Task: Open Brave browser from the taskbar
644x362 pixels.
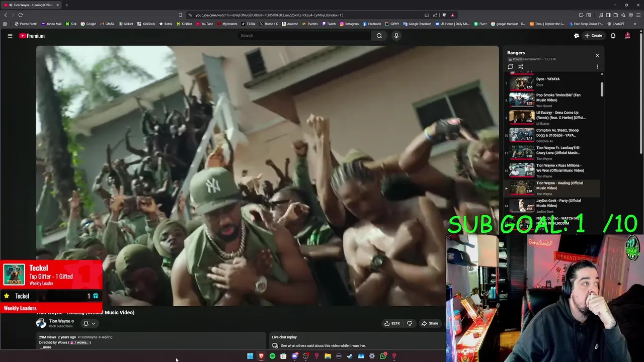Action: point(261,356)
